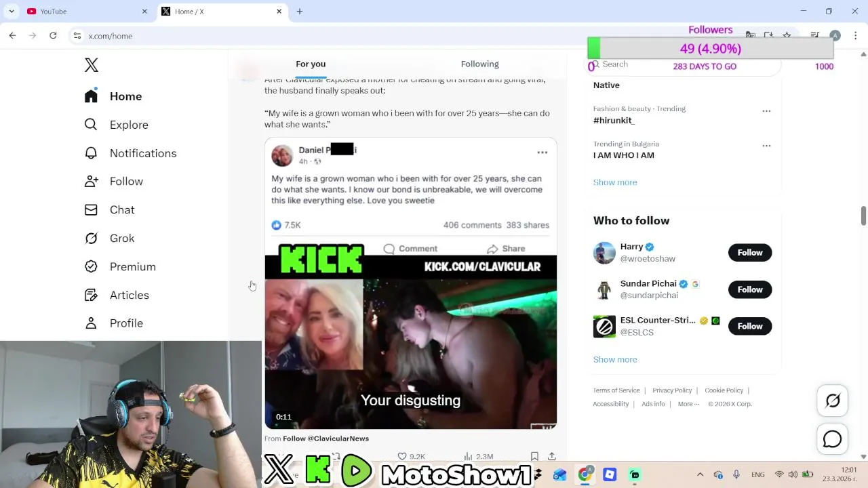View post analytics showing 2.3M

(x=478, y=457)
